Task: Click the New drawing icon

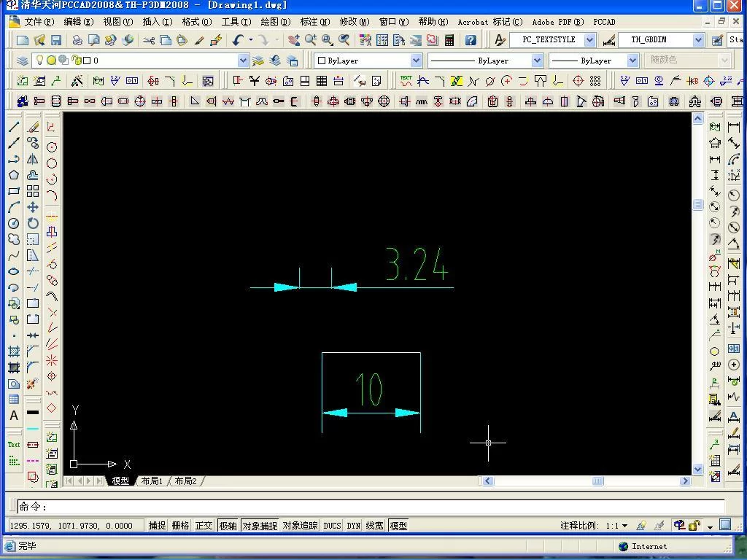Action: 22,40
